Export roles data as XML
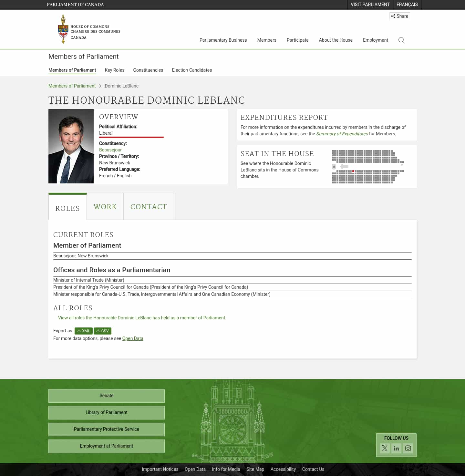Image resolution: width=465 pixels, height=476 pixels. 83,331
